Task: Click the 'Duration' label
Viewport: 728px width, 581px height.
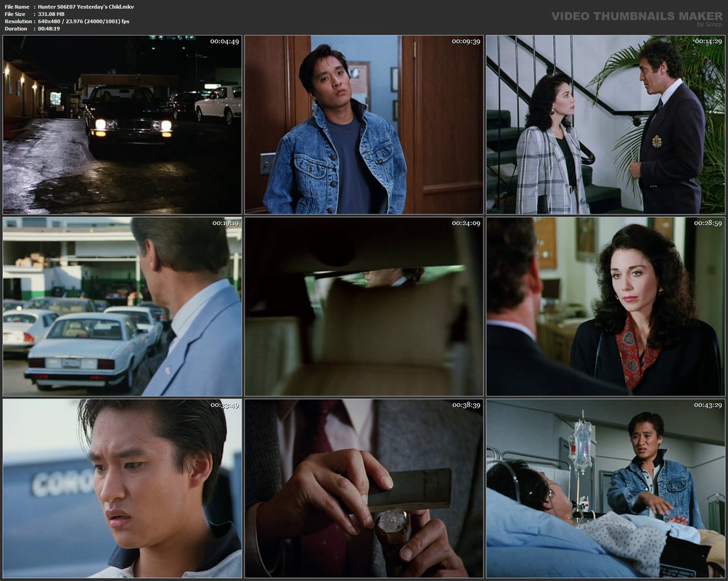Action: pos(16,29)
